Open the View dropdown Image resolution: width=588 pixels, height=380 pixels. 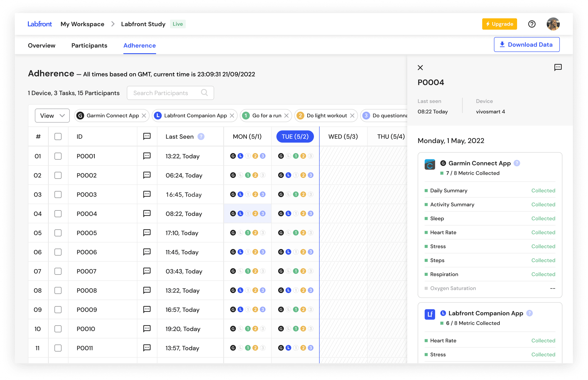(52, 116)
